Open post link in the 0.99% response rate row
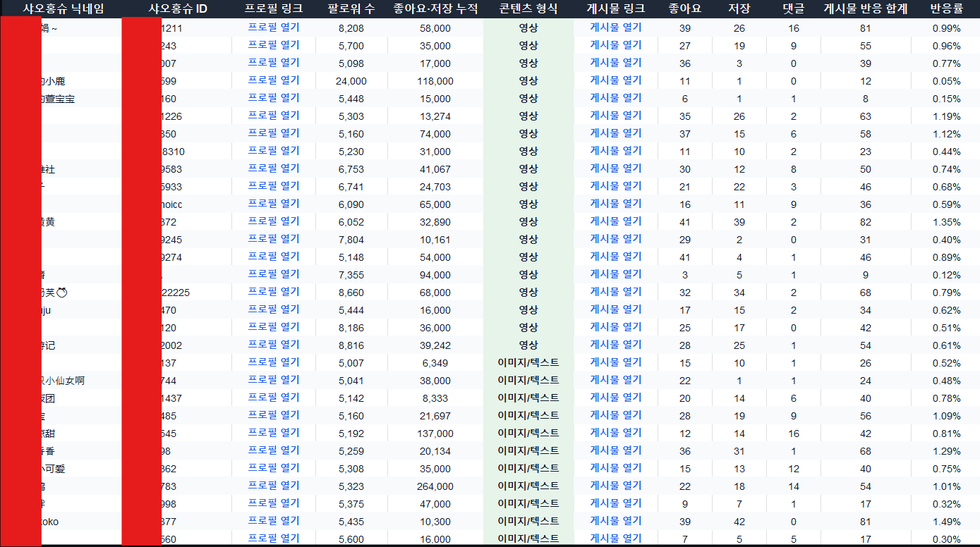 [x=616, y=28]
